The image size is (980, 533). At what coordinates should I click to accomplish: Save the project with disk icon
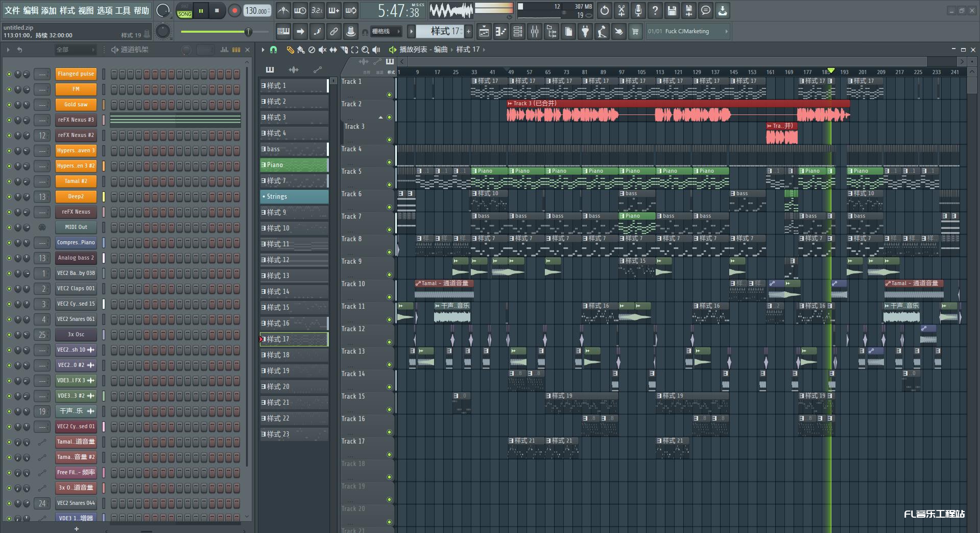coord(672,10)
